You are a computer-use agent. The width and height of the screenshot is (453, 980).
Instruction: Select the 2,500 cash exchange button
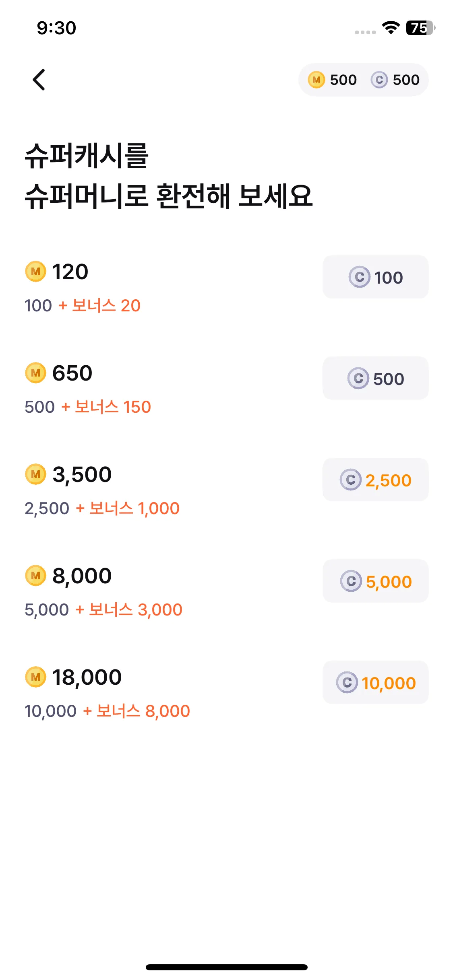[376, 480]
